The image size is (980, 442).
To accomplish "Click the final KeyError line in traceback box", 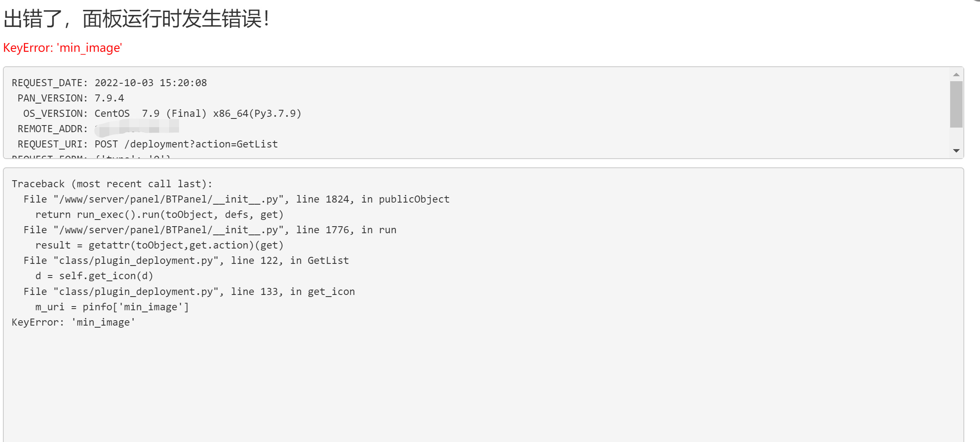I will click(x=73, y=322).
